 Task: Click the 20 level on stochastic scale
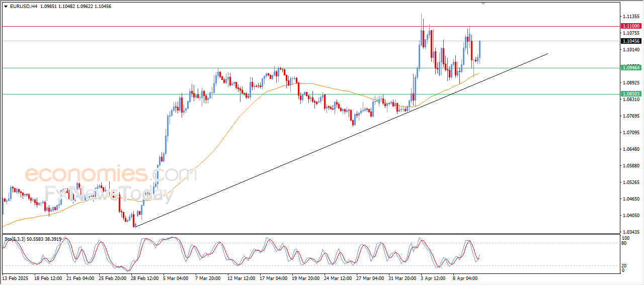[x=625, y=265]
